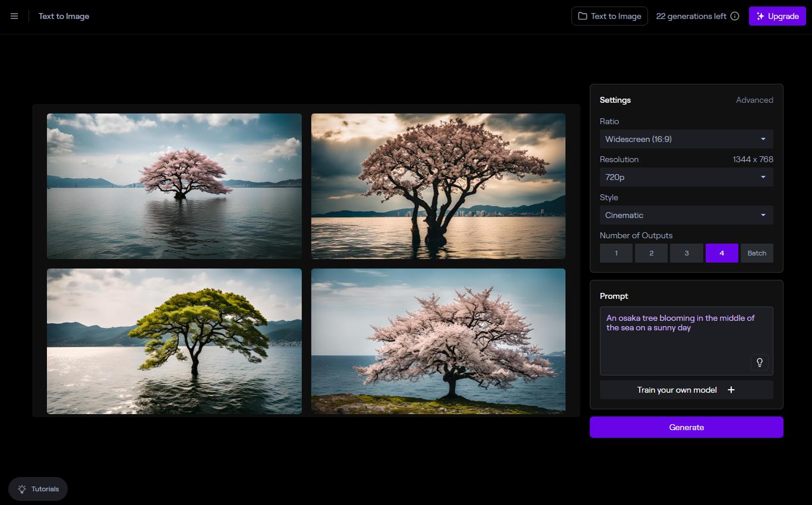Image resolution: width=812 pixels, height=505 pixels.
Task: Click the 'Number of Outputs' label
Action: (x=636, y=235)
